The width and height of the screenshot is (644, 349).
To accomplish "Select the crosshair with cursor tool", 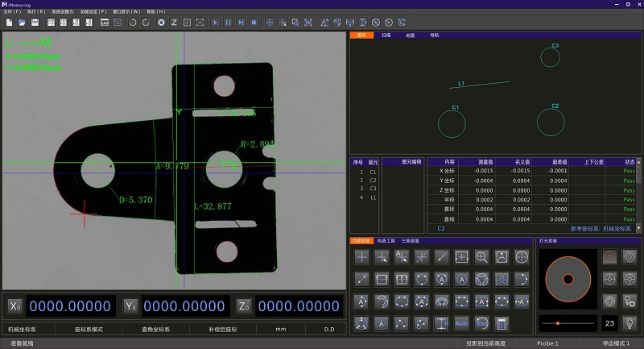I will click(x=382, y=257).
